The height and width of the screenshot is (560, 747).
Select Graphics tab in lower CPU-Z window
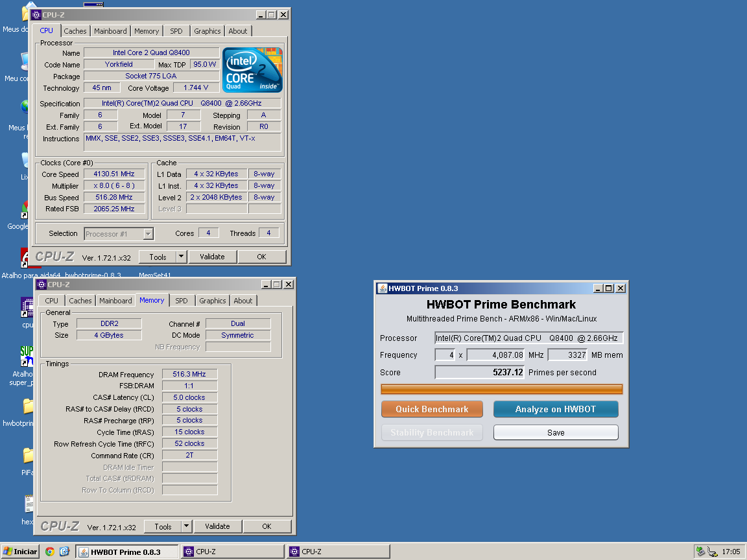coord(213,301)
